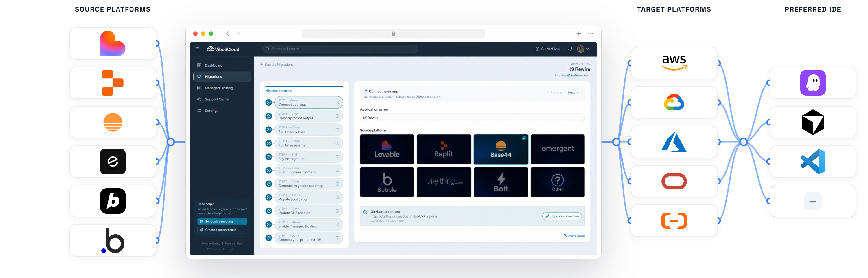Click the browser address bar
This screenshot has height=278, width=868.
[x=393, y=33]
